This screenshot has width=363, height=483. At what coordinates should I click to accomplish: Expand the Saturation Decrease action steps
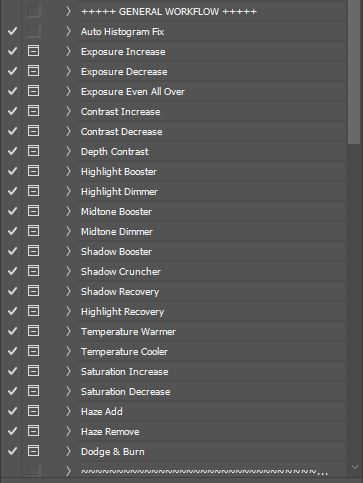68,391
